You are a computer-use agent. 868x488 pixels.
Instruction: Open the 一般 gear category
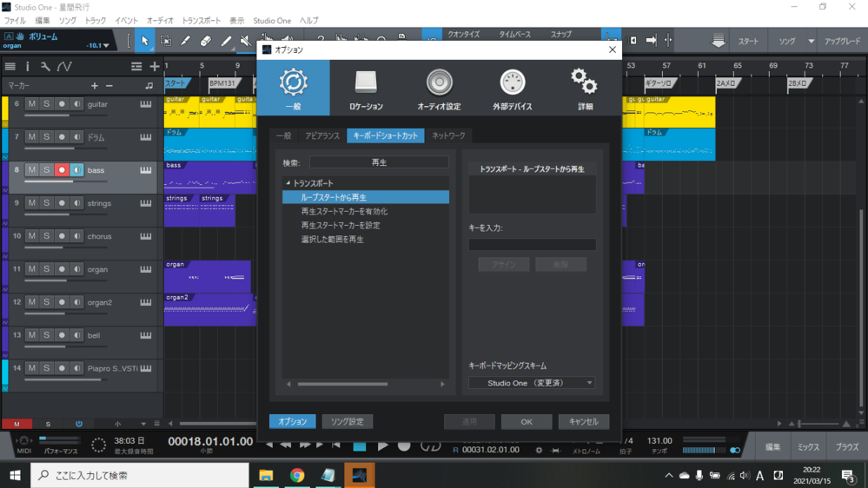[x=294, y=89]
